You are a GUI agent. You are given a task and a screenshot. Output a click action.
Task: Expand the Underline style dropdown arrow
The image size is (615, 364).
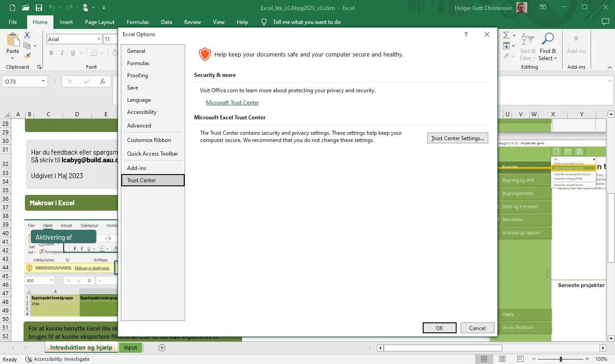(81, 53)
